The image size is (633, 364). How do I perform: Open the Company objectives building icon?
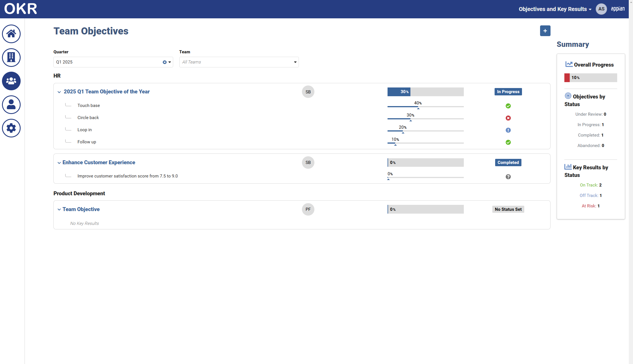pos(11,58)
